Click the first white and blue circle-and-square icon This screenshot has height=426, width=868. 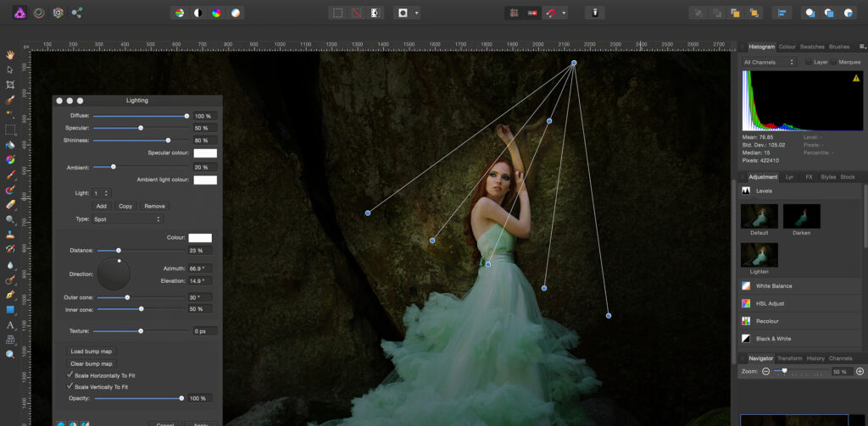[x=810, y=13]
